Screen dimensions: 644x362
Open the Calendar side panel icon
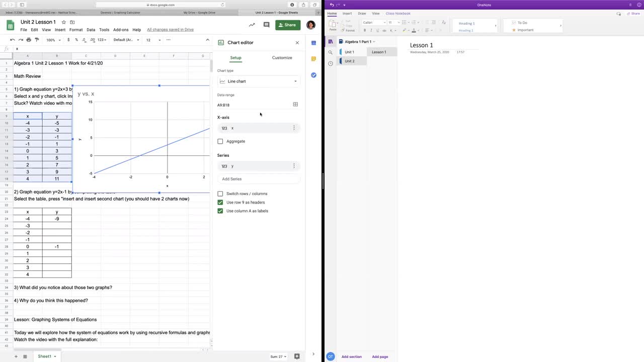(313, 43)
